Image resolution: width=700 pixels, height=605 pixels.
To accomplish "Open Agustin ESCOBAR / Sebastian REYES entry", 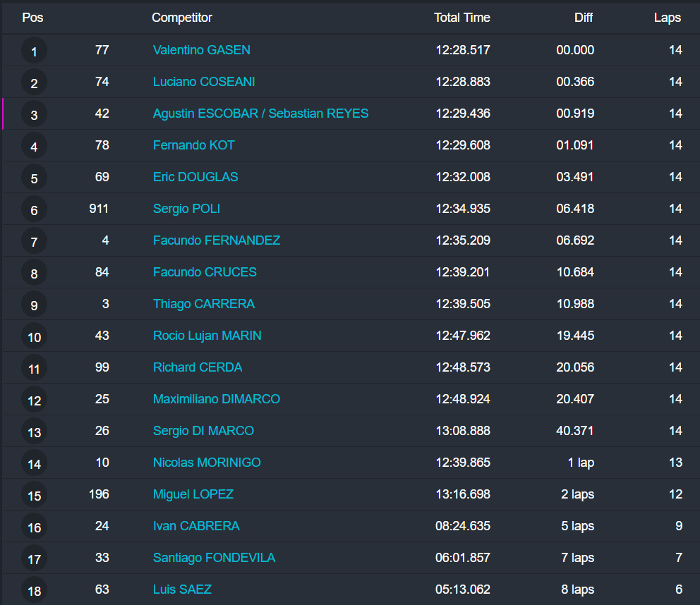I will (x=260, y=114).
